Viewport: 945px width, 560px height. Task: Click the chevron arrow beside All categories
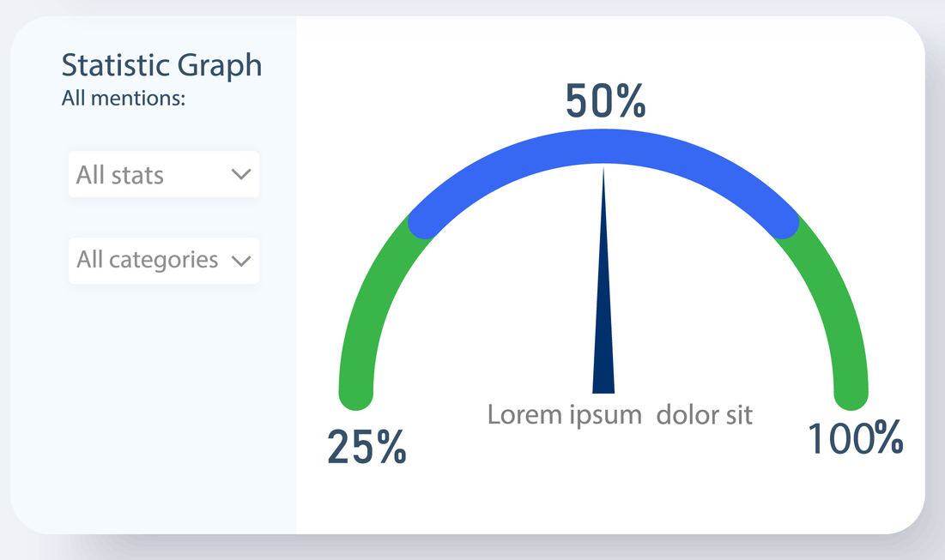[241, 262]
